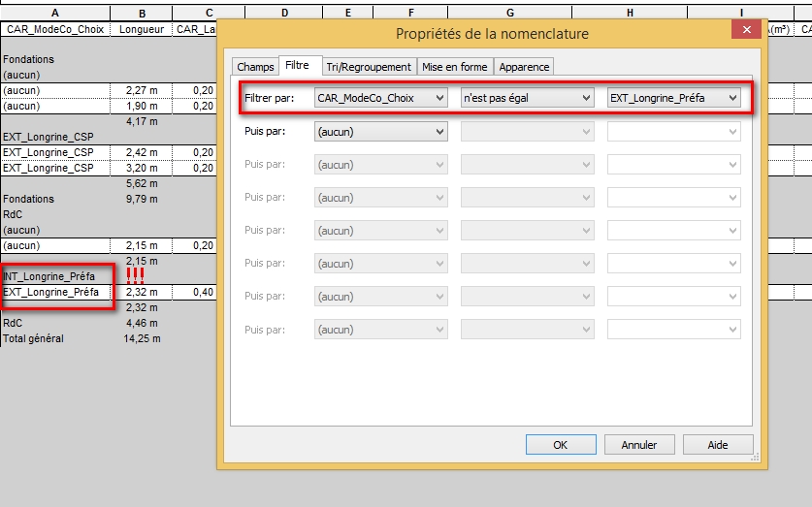Switch to the Champs tab

[255, 67]
